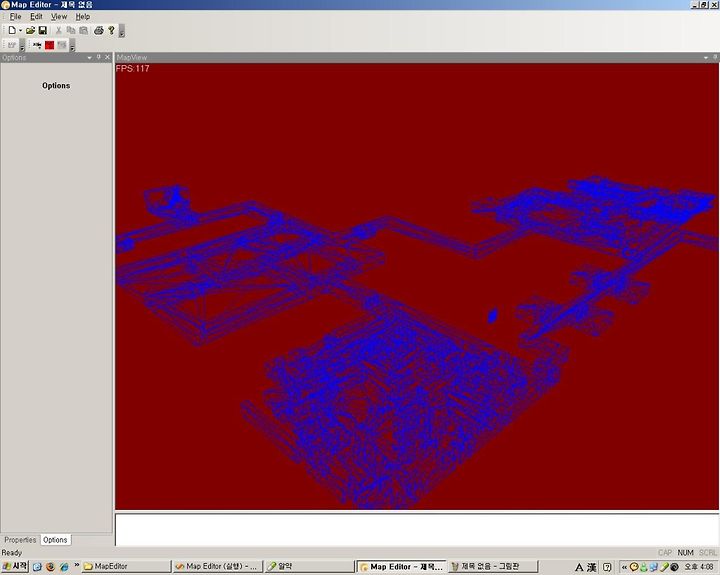Switch to the Map Editor (실행) taskbar button

coord(219,567)
